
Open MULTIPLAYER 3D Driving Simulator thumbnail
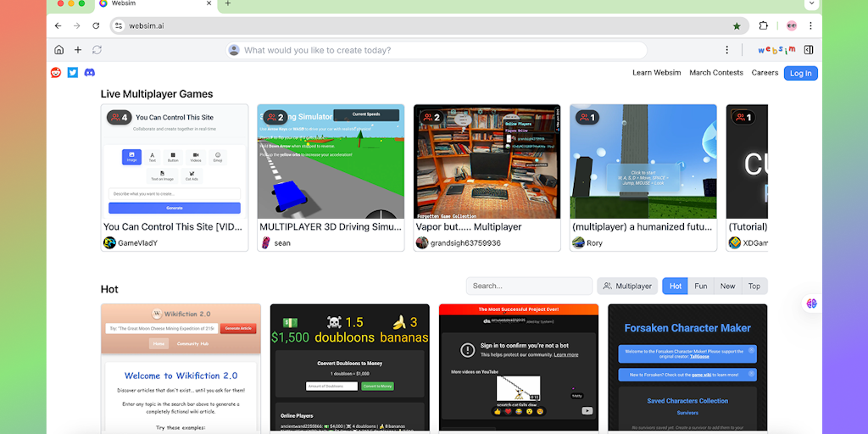point(331,161)
